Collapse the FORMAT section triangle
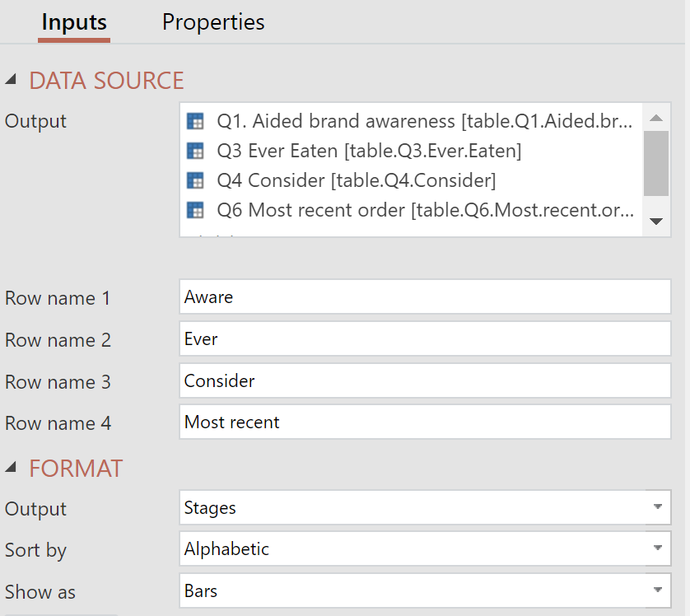The image size is (690, 616). click(11, 468)
